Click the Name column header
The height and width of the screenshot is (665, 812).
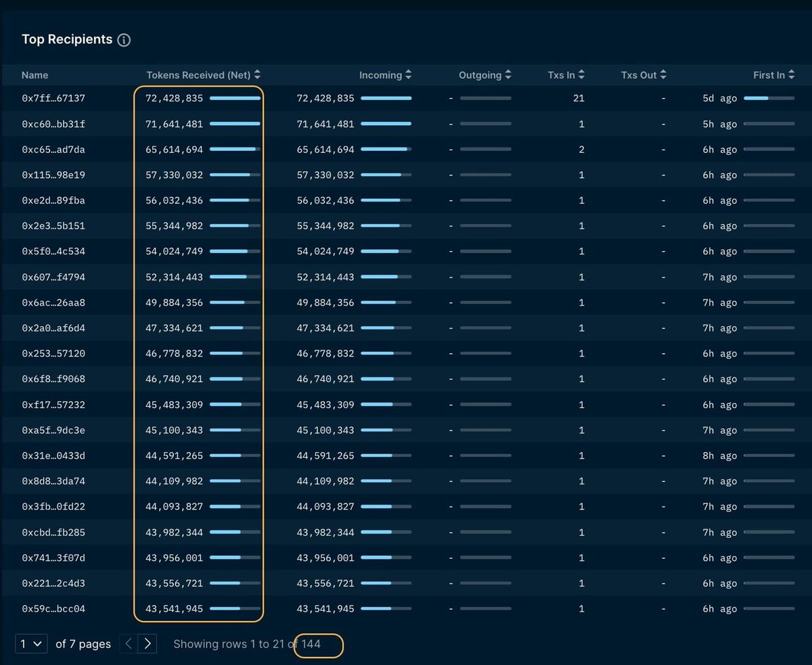click(x=35, y=75)
